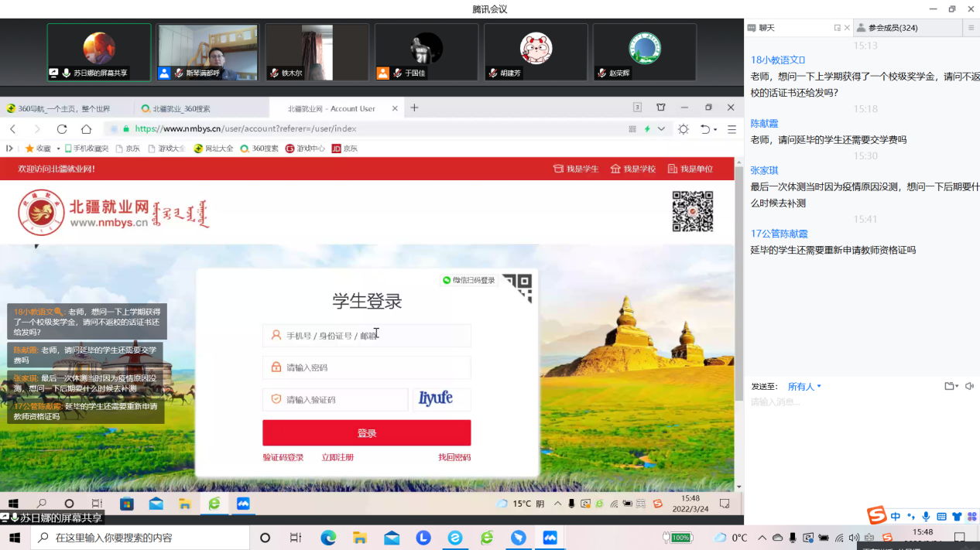Viewport: 980px width, 550px height.
Task: Click the 斯琴满都呼 participant video thumbnail
Action: click(207, 52)
